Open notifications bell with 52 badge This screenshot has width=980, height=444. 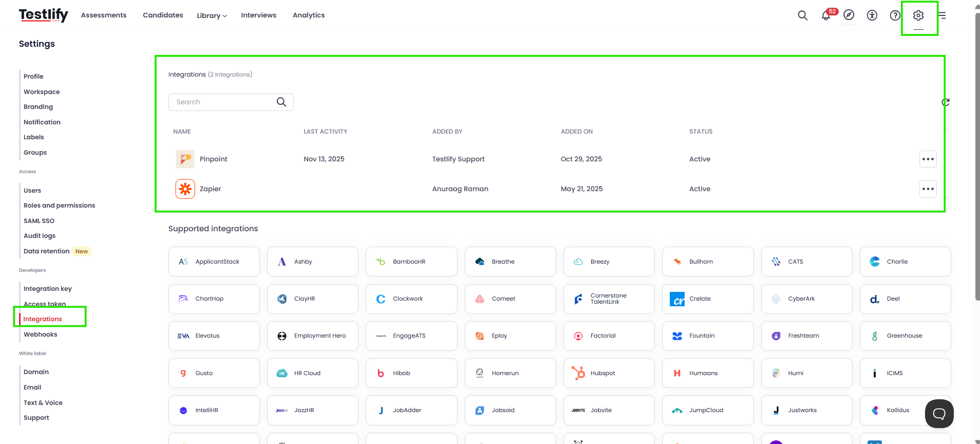click(826, 15)
